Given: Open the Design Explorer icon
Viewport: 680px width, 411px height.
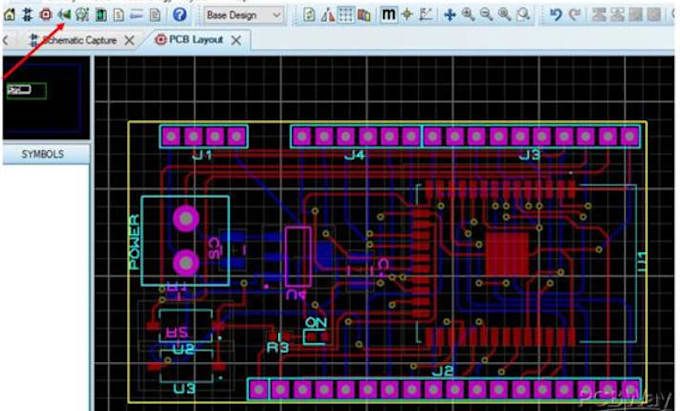Looking at the screenshot, I should coord(101,15).
